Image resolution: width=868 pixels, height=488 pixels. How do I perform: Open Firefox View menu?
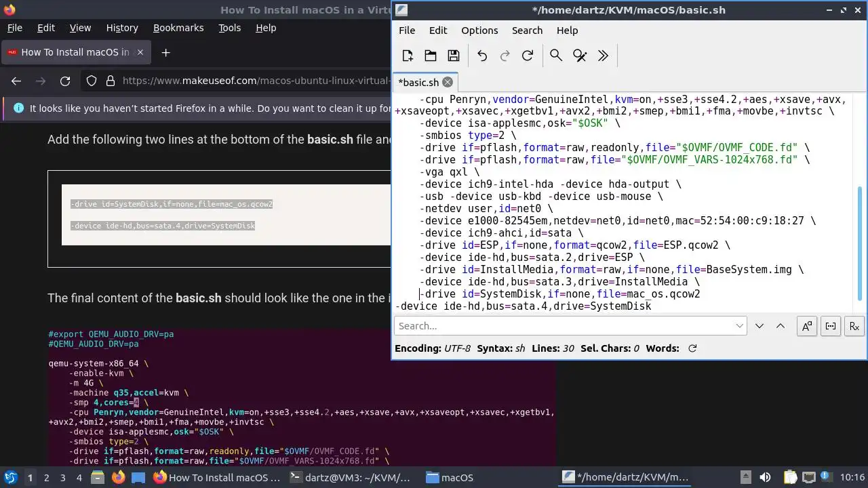[x=80, y=28]
